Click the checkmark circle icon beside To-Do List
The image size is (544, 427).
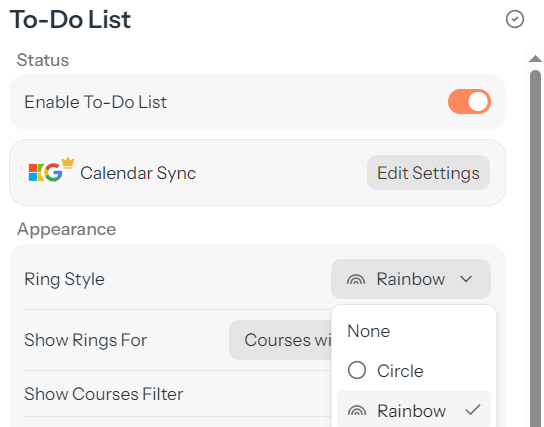pyautogui.click(x=515, y=19)
